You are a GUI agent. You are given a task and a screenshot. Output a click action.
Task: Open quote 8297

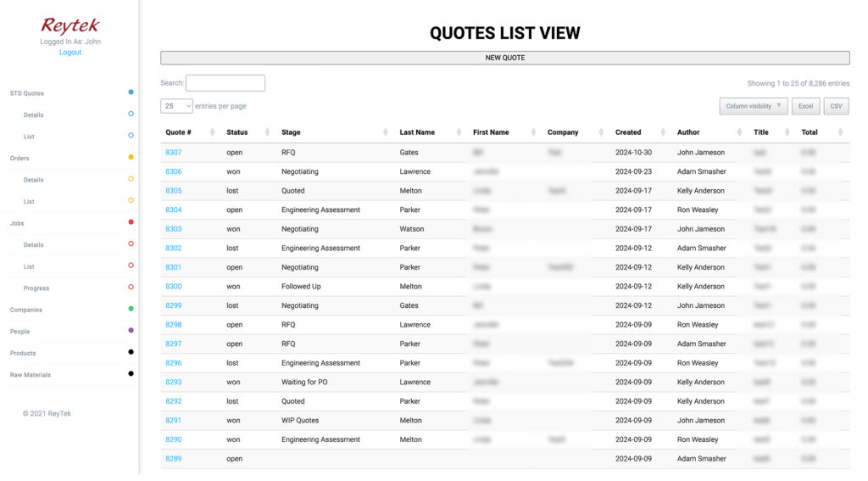[x=173, y=344]
